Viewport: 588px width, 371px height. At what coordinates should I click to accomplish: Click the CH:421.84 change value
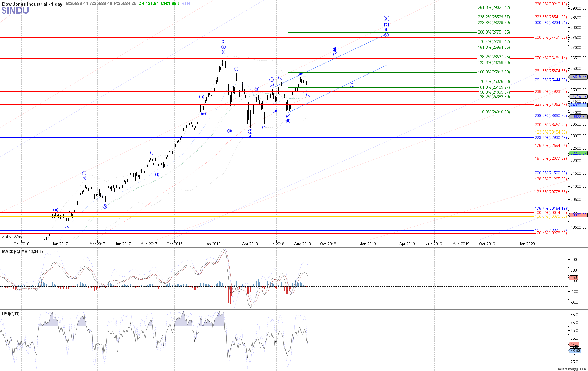[149, 3]
